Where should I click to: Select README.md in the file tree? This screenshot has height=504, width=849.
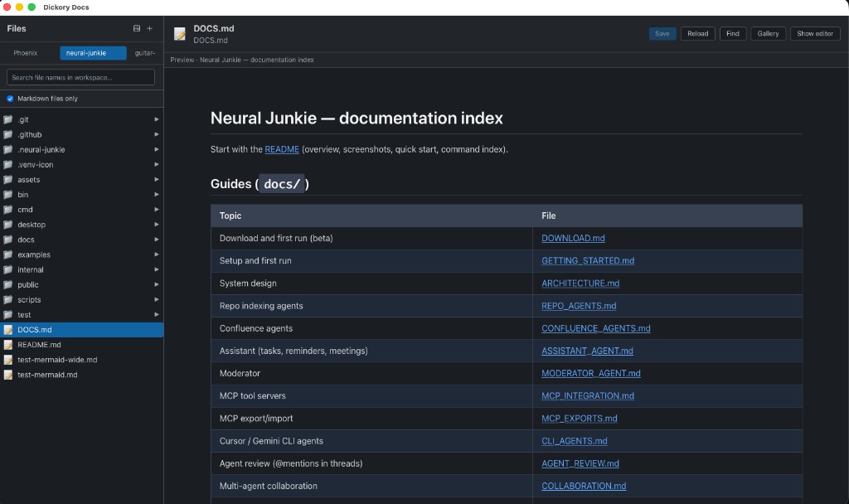82,345
